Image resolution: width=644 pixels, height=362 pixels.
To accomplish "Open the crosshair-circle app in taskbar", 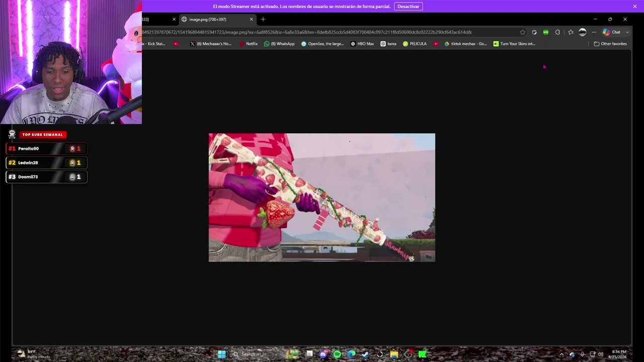I will click(x=380, y=354).
